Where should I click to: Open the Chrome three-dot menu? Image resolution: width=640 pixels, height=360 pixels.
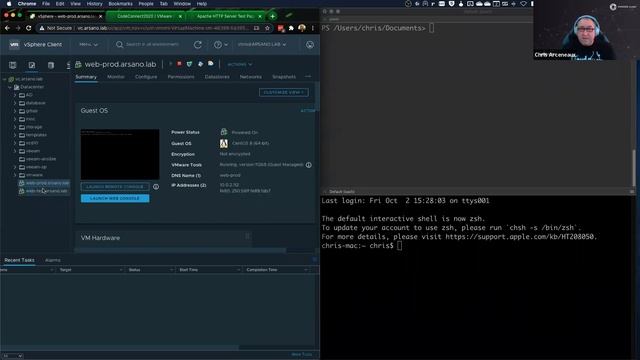click(x=313, y=28)
